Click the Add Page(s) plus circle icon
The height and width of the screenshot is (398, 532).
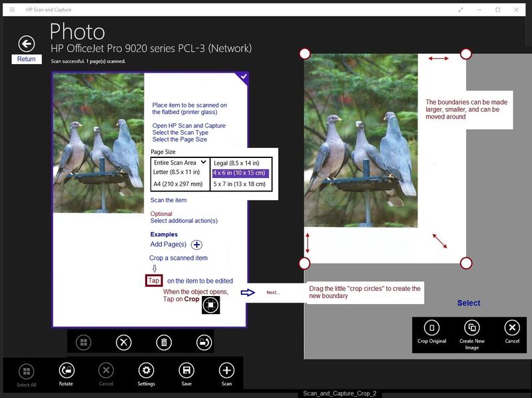(x=197, y=245)
